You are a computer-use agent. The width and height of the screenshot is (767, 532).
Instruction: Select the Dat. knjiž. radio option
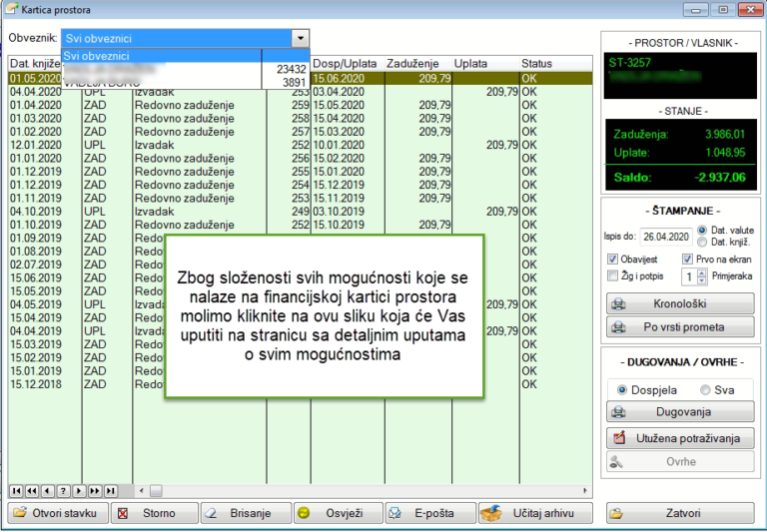click(702, 242)
